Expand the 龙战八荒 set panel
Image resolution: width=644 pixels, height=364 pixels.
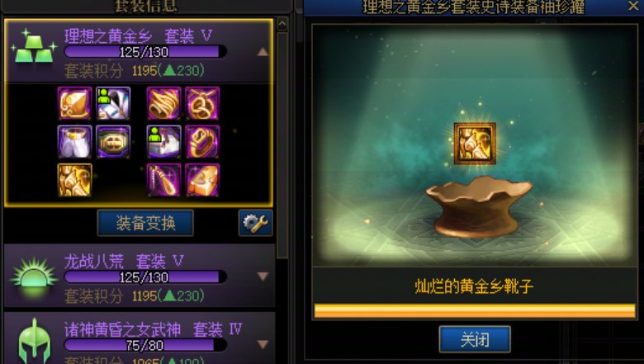[x=263, y=277]
